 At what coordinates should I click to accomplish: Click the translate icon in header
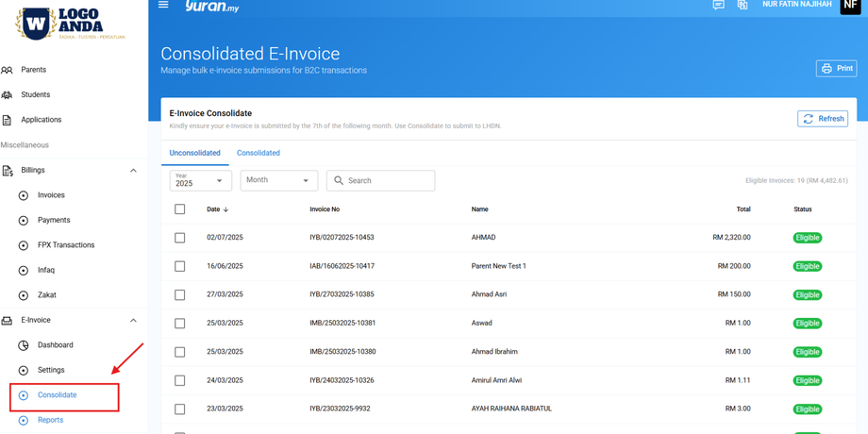coord(743,5)
